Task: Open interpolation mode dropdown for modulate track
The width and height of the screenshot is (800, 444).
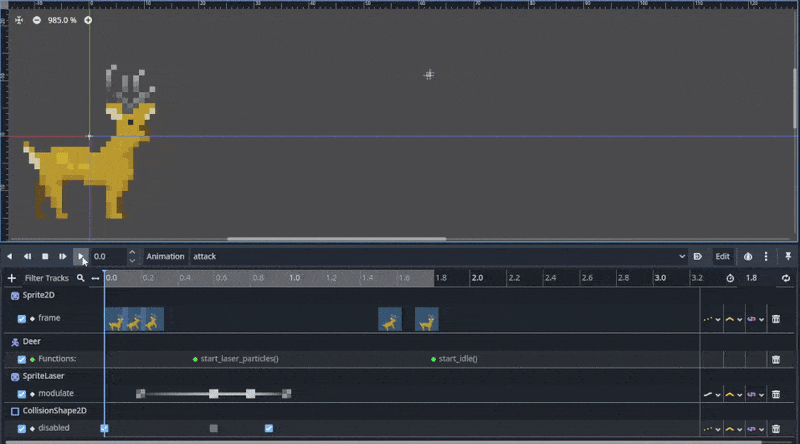Action: click(x=734, y=394)
